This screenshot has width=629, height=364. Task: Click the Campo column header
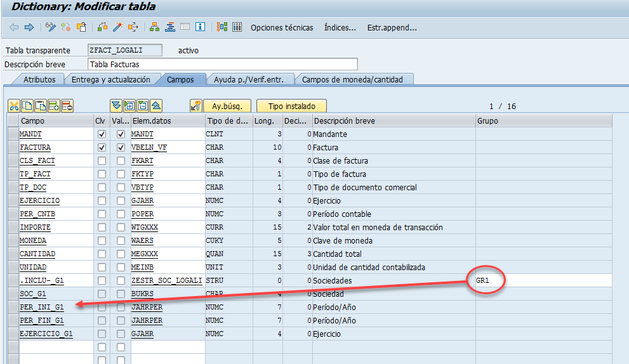pos(56,120)
